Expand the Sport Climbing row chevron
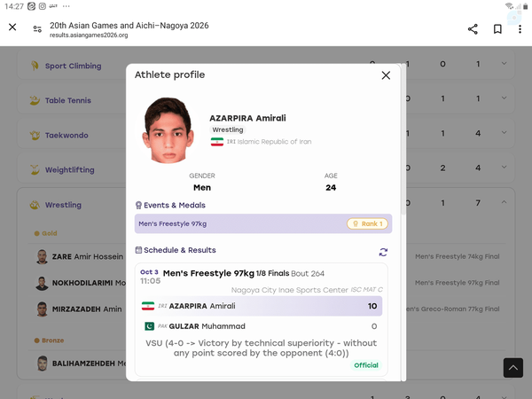 point(505,64)
